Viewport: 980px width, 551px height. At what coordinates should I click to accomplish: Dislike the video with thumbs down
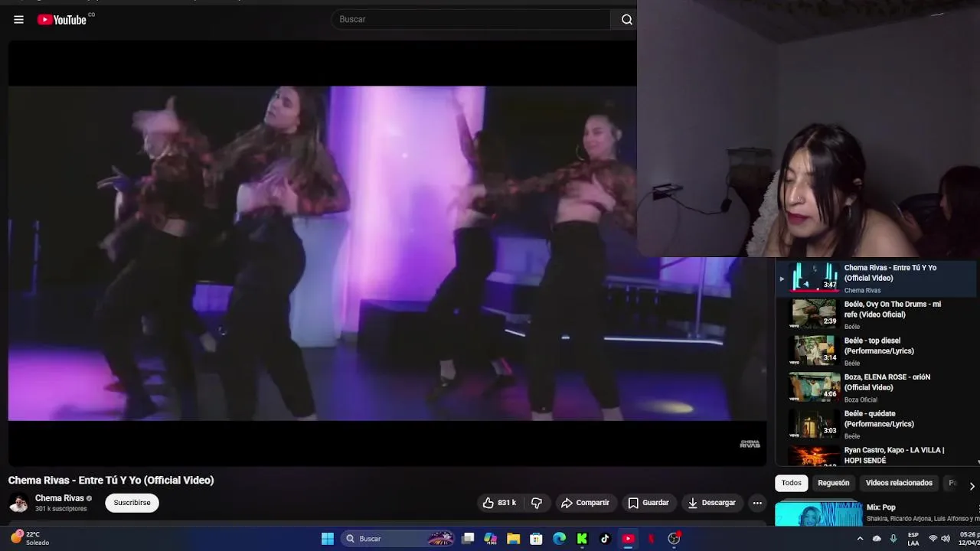(537, 503)
